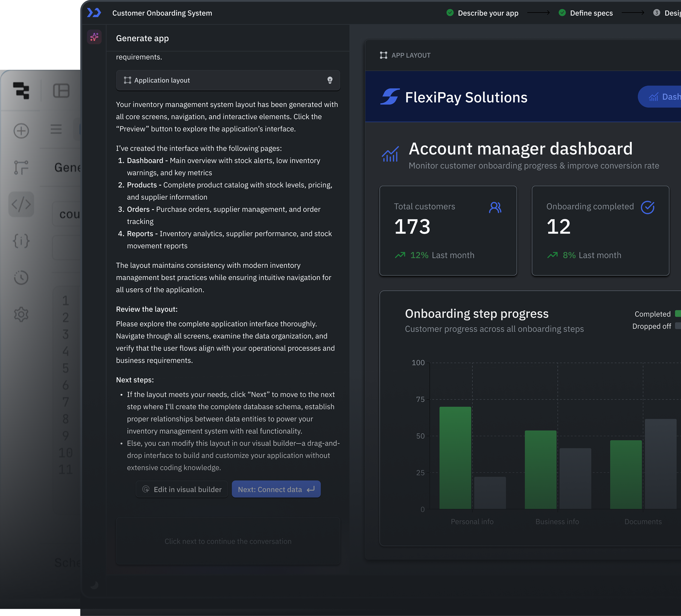Viewport: 681px width, 616px height.
Task: Click the branch workflow sidebar icon
Action: coord(21,167)
